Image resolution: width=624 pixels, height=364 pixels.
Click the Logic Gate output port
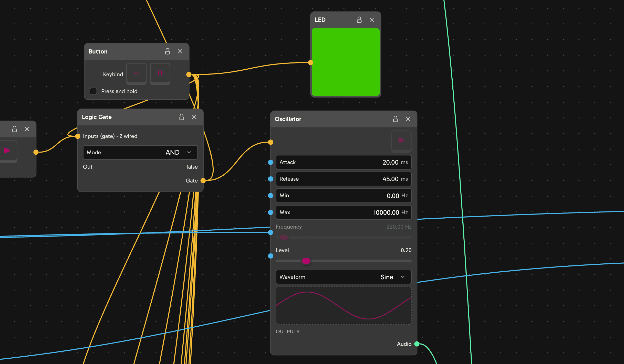pyautogui.click(x=203, y=181)
